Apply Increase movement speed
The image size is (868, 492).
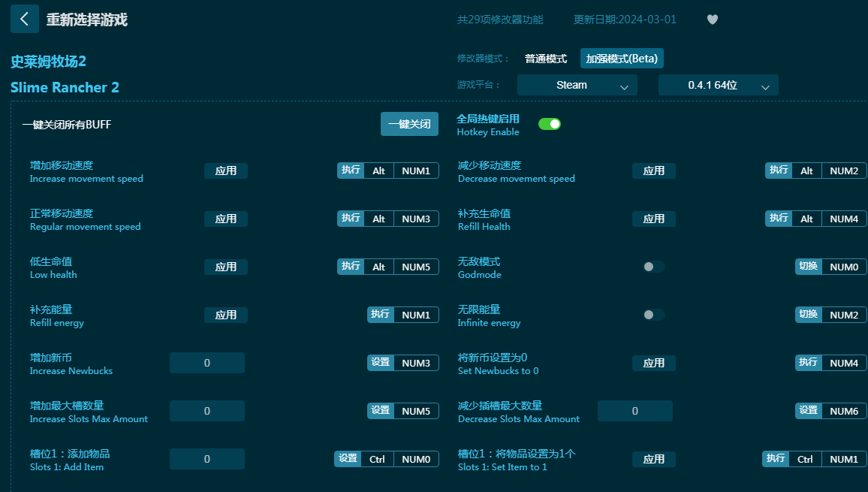226,171
